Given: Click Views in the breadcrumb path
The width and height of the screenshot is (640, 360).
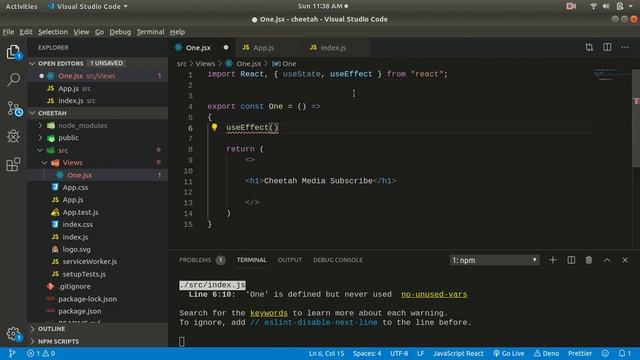Looking at the screenshot, I should 205,64.
